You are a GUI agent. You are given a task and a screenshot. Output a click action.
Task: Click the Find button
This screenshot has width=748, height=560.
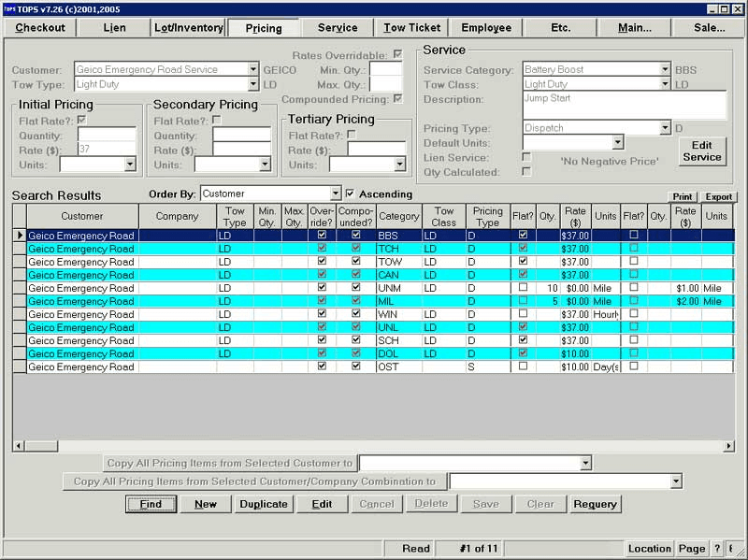pyautogui.click(x=151, y=504)
